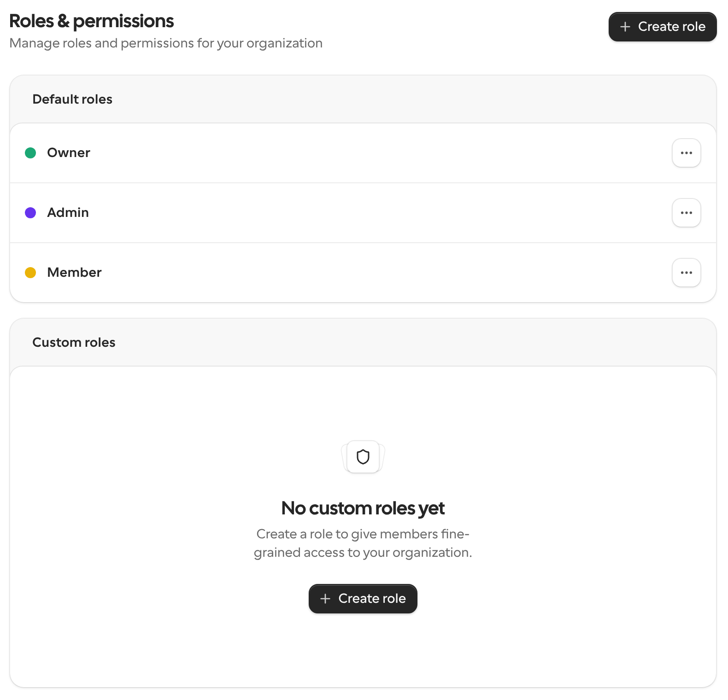Click the shield icon in Custom roles
Viewport: 728px width, 700px height.
(363, 457)
